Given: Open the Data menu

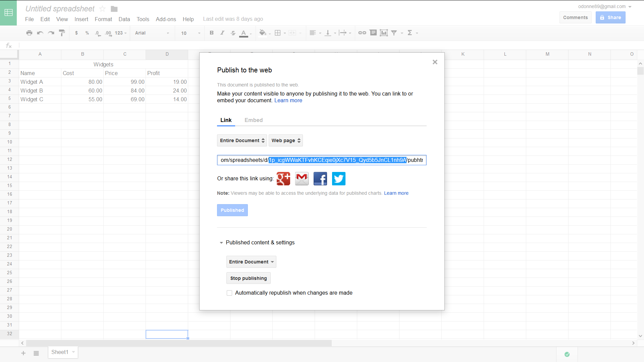Looking at the screenshot, I should pos(124,19).
